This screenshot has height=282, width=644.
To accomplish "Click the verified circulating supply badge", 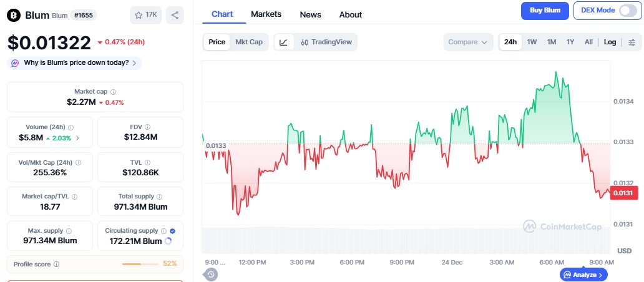I will click(x=172, y=231).
